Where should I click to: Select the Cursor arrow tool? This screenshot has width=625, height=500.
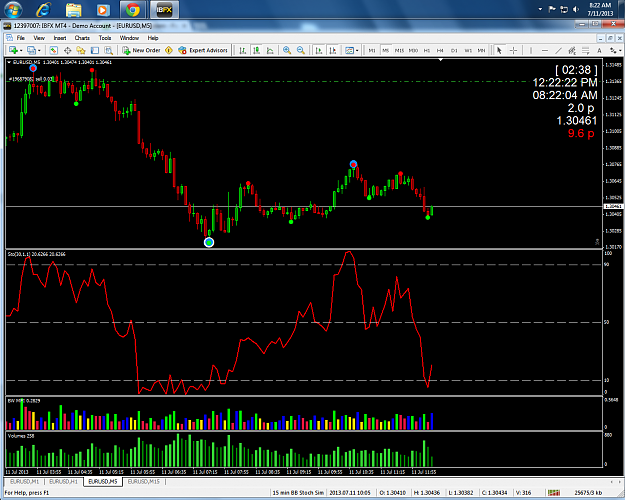click(x=499, y=50)
